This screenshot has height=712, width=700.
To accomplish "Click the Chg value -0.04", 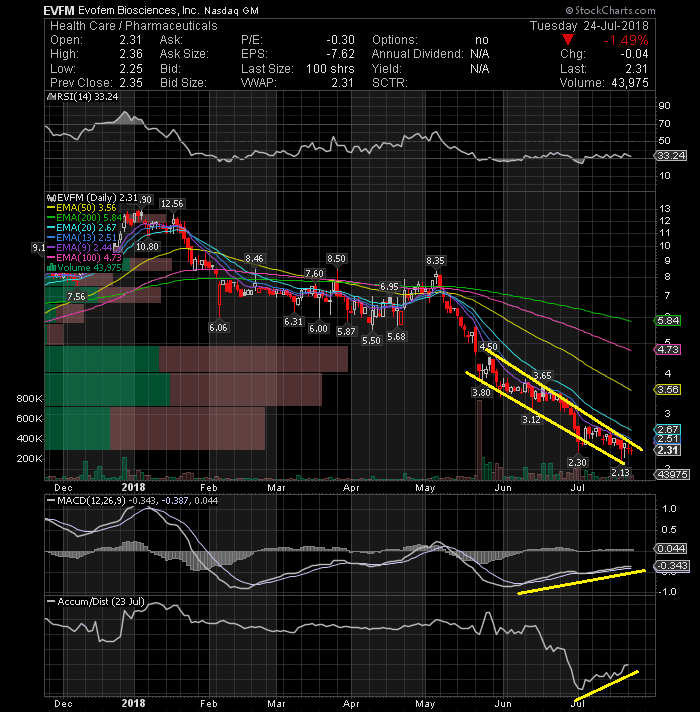I will click(x=634, y=54).
